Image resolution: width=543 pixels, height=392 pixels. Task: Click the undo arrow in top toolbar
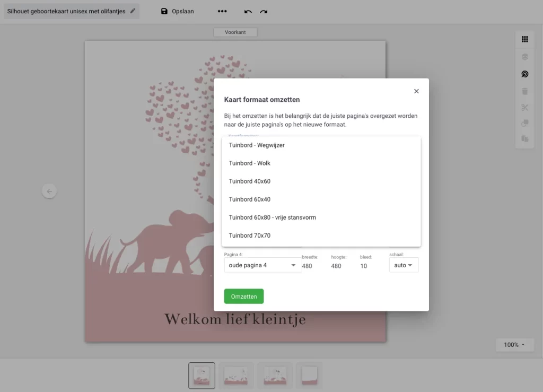pyautogui.click(x=248, y=11)
